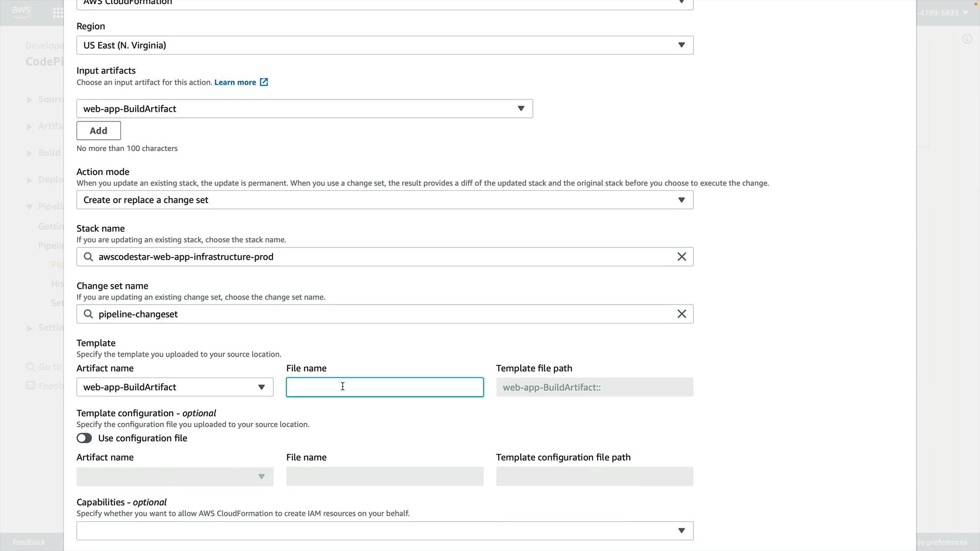Viewport: 980px width, 551px height.
Task: Open the AWS services grid menu icon
Action: coord(58,13)
